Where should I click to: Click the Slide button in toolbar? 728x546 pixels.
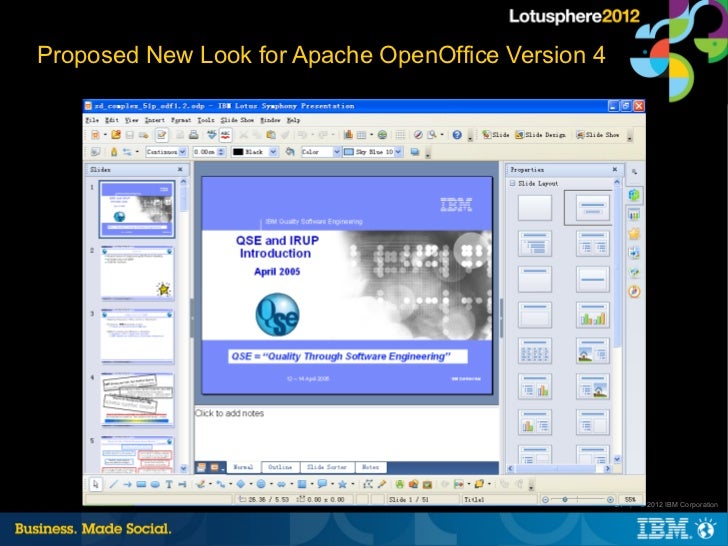(495, 135)
